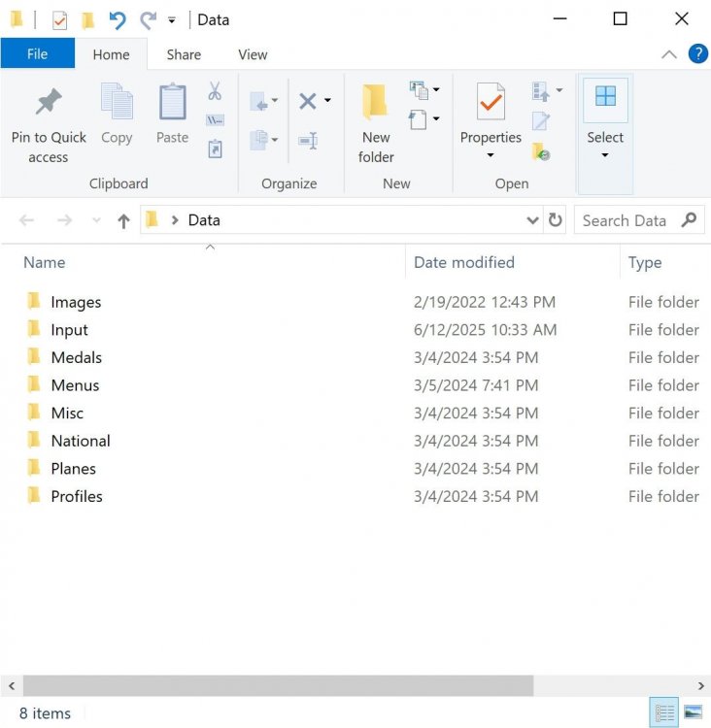Sort by the Type column header
This screenshot has width=711, height=728.
pyautogui.click(x=665, y=262)
